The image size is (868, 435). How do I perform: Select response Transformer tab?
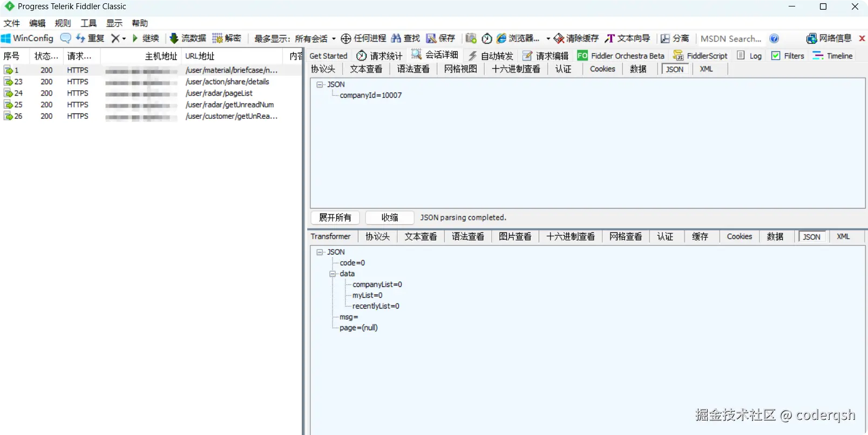tap(330, 237)
